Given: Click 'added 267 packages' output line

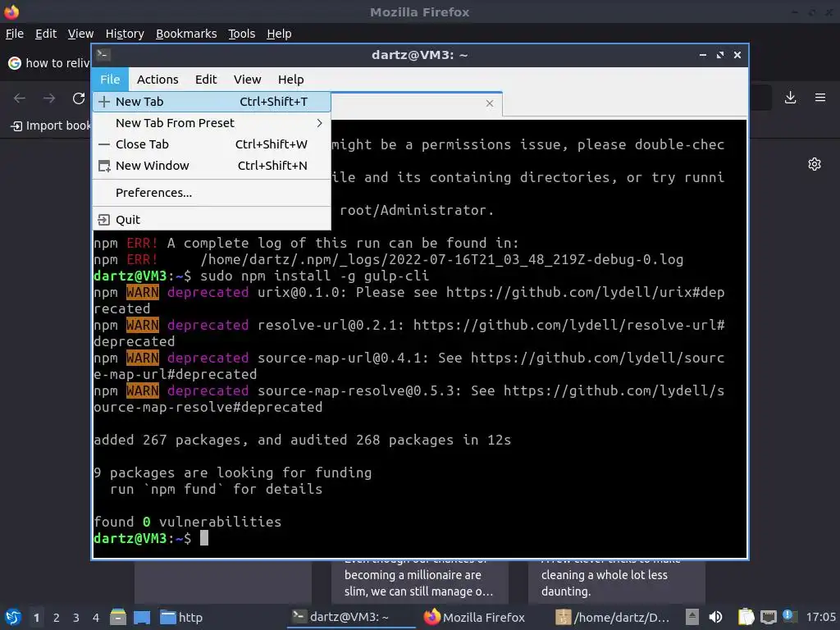Looking at the screenshot, I should (x=302, y=440).
